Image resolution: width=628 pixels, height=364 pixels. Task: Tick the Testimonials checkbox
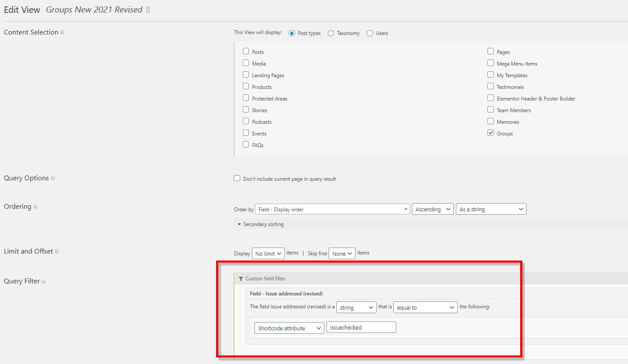(x=490, y=86)
